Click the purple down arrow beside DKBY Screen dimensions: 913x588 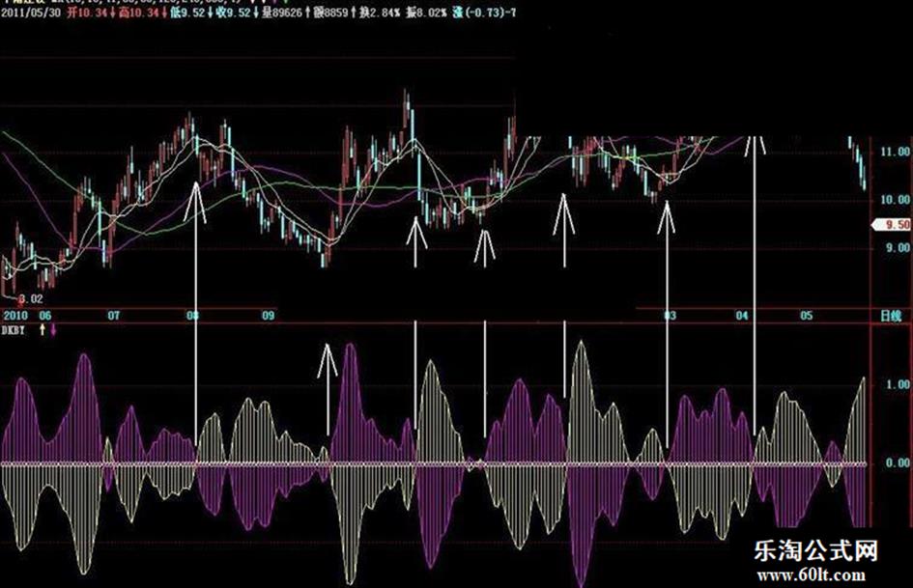coord(53,330)
